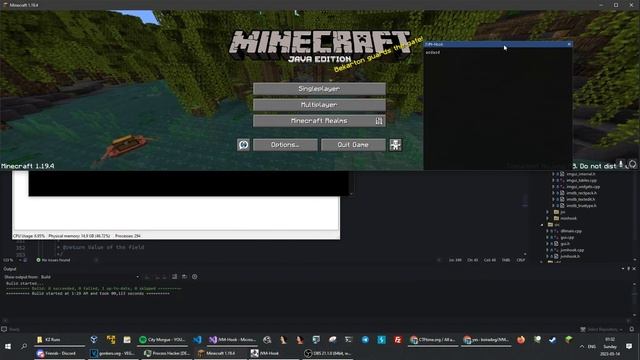This screenshot has width=640, height=360.
Task: Toggle word wrap in Output toolbar
Action: tap(184, 277)
